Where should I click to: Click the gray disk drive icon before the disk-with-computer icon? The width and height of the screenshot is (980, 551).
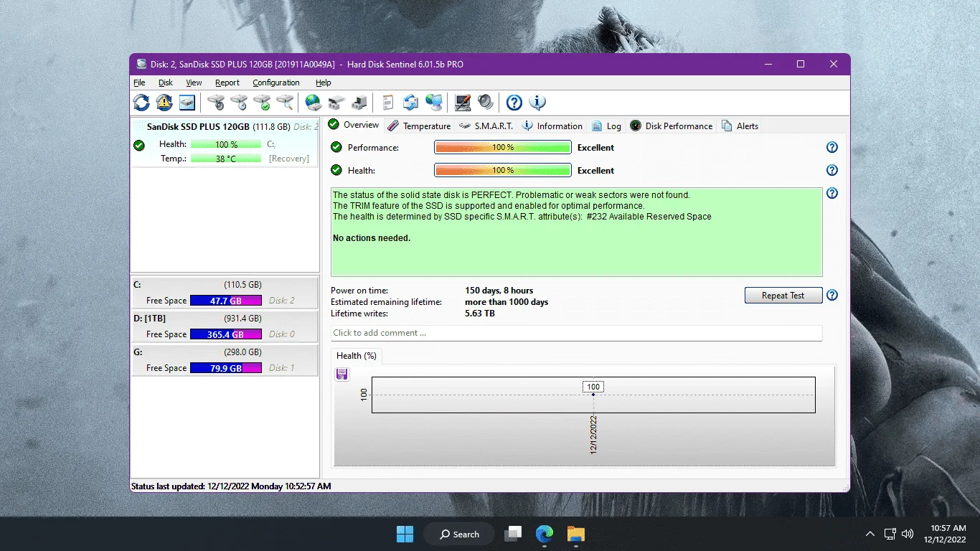(x=336, y=103)
